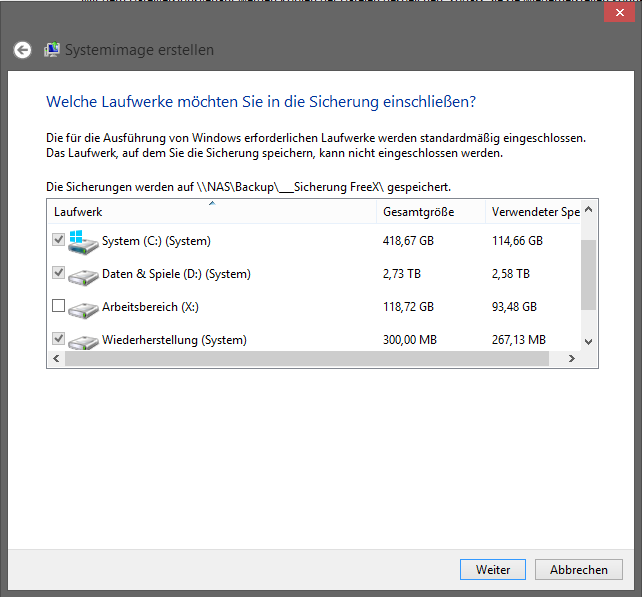642x597 pixels.
Task: Click the horizontal scrollbar thumb
Action: 307,359
